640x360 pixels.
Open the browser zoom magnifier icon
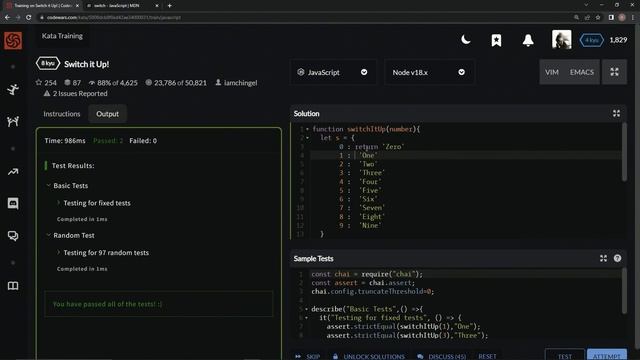tap(576, 18)
